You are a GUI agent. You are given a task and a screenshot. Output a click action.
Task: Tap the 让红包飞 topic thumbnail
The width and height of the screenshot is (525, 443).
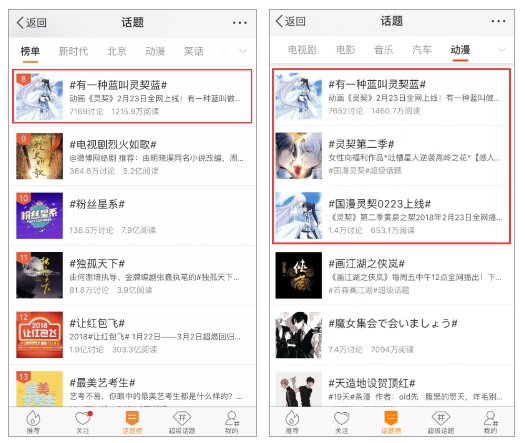pyautogui.click(x=40, y=335)
